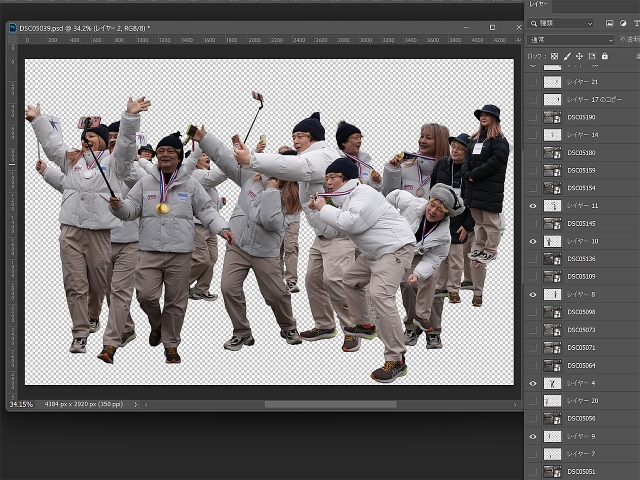Click the レイヤー 10 layer thumbnail
This screenshot has height=480, width=640.
[x=552, y=241]
